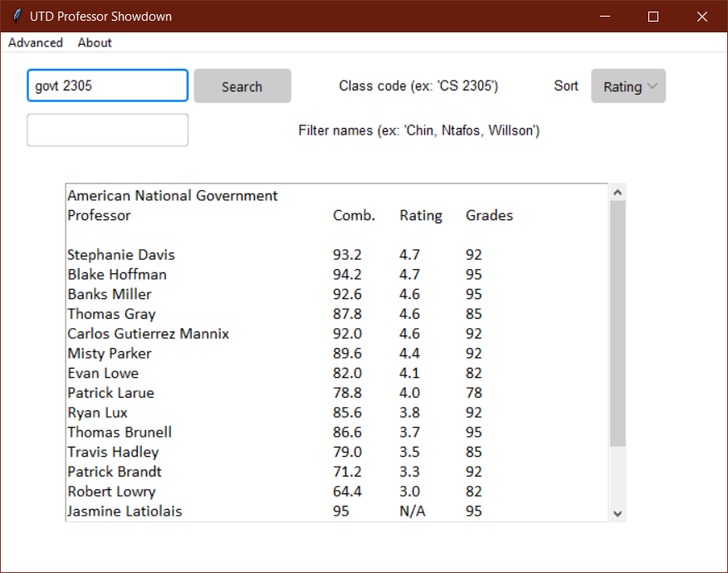Screen dimensions: 728x573
Task: Click the 'Class code (ex: 'CS 2305')' label
Action: pyautogui.click(x=418, y=86)
